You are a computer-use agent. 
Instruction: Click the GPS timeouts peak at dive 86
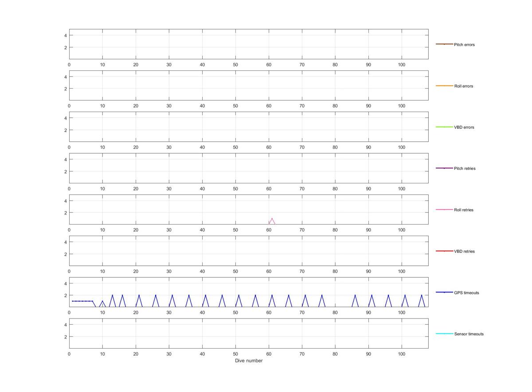pos(355,295)
